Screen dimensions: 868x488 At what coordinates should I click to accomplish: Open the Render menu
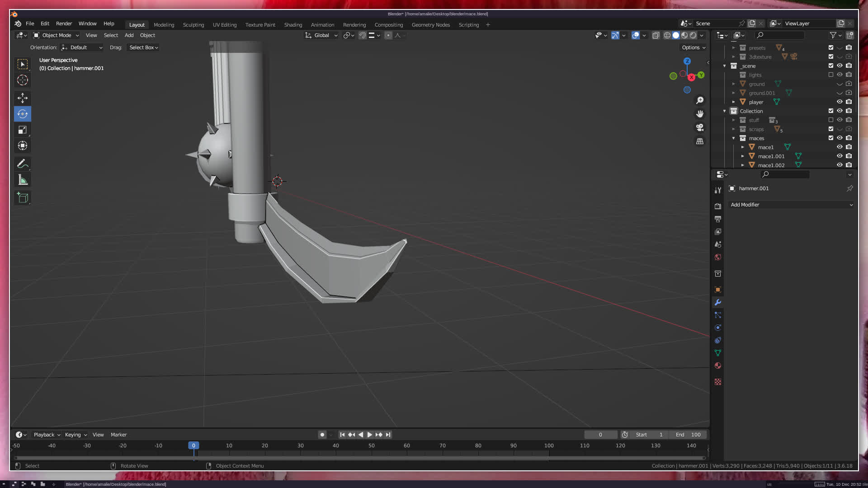[64, 23]
